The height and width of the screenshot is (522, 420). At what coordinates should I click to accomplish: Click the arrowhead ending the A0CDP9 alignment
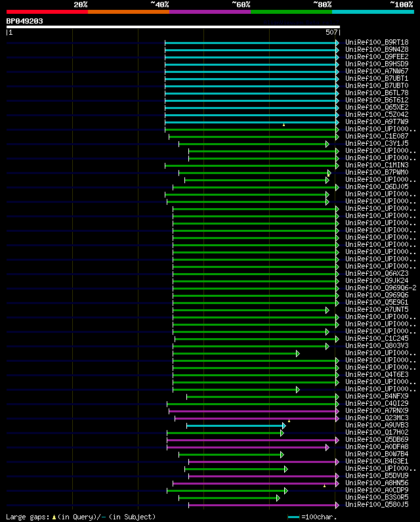click(286, 490)
